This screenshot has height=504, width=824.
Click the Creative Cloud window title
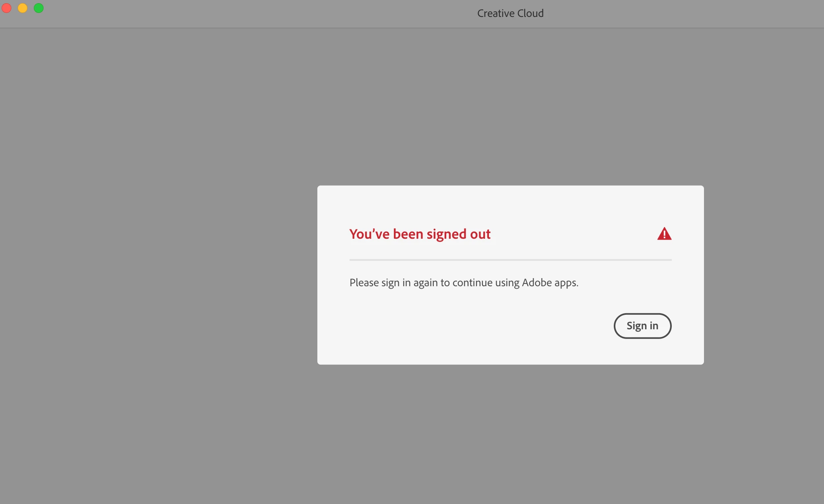pyautogui.click(x=510, y=13)
